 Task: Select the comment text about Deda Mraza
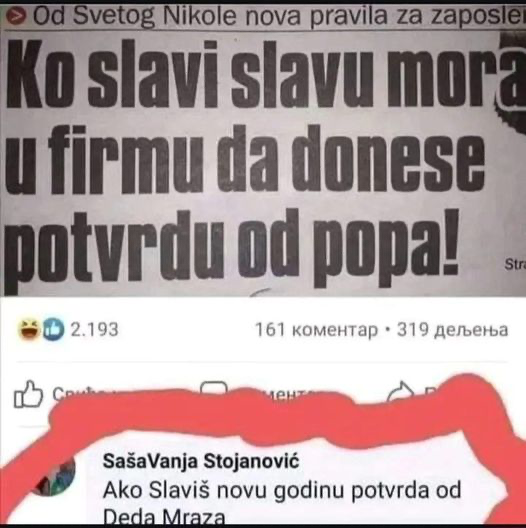tap(282, 503)
